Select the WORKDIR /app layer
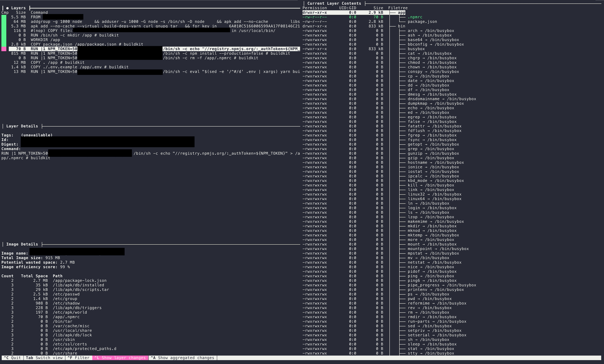 point(45,40)
